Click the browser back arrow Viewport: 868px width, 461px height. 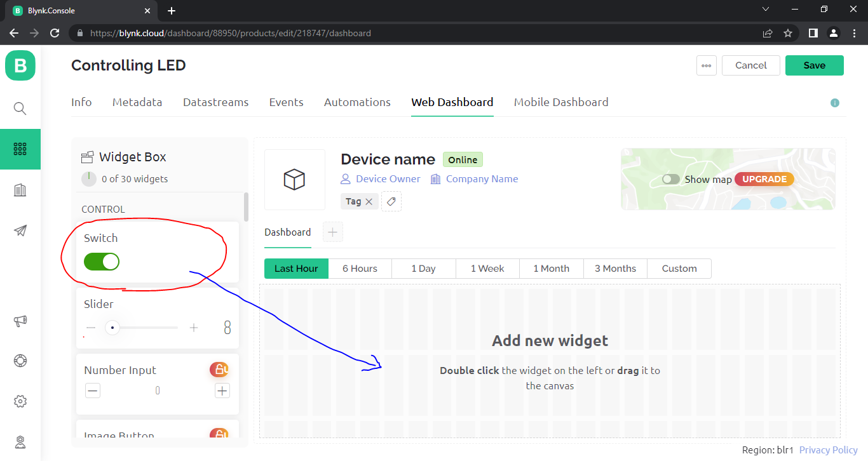pos(14,33)
